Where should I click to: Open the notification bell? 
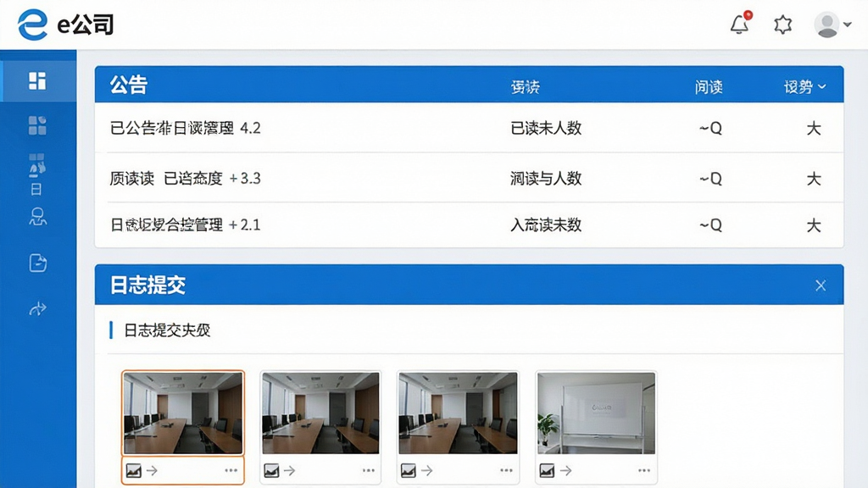(740, 24)
